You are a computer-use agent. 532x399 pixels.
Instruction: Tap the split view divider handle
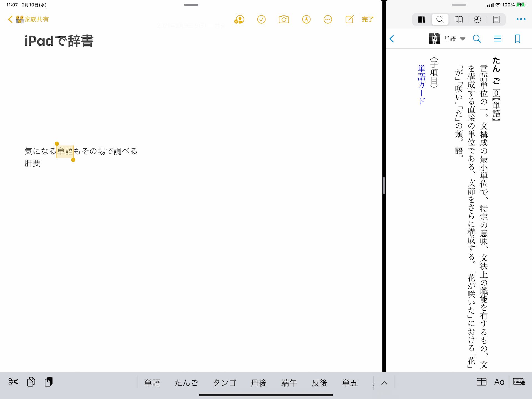[x=384, y=186]
